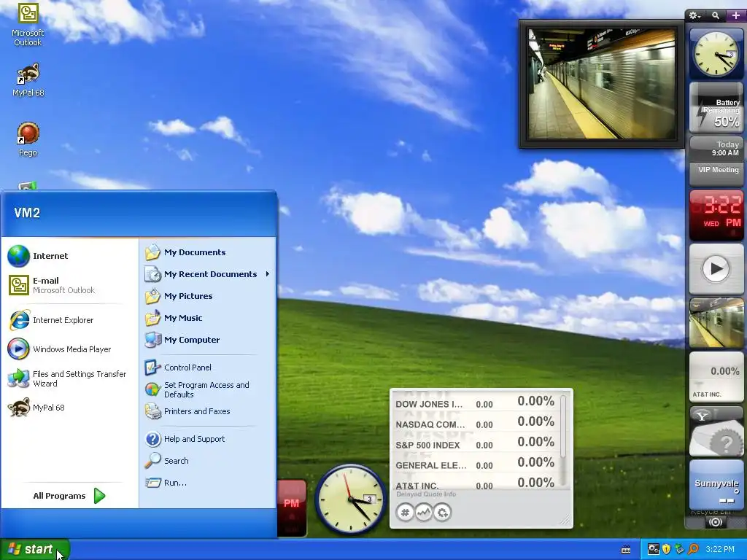This screenshot has width=747, height=560.
Task: Open widget dock settings gear dropdown
Action: point(695,16)
